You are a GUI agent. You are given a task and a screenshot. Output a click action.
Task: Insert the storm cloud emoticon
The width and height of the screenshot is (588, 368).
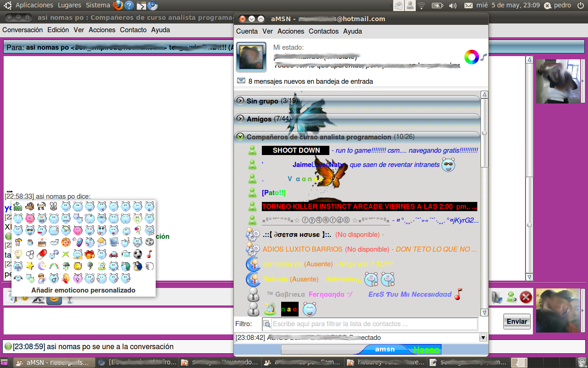point(66,266)
